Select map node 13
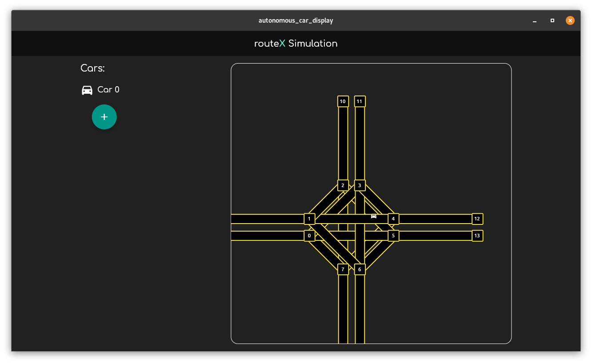This screenshot has height=364, width=592. point(477,236)
